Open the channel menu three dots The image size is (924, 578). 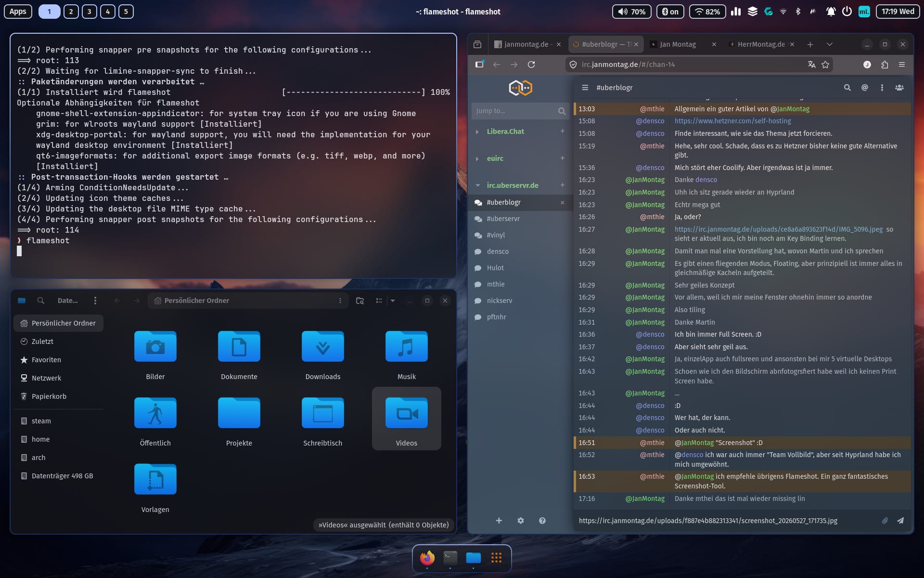[882, 88]
